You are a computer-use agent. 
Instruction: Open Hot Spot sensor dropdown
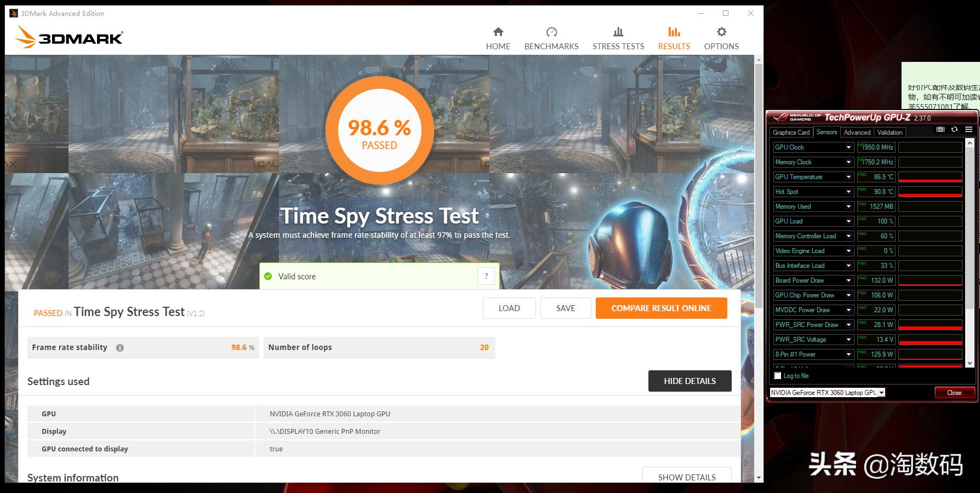[x=848, y=192]
